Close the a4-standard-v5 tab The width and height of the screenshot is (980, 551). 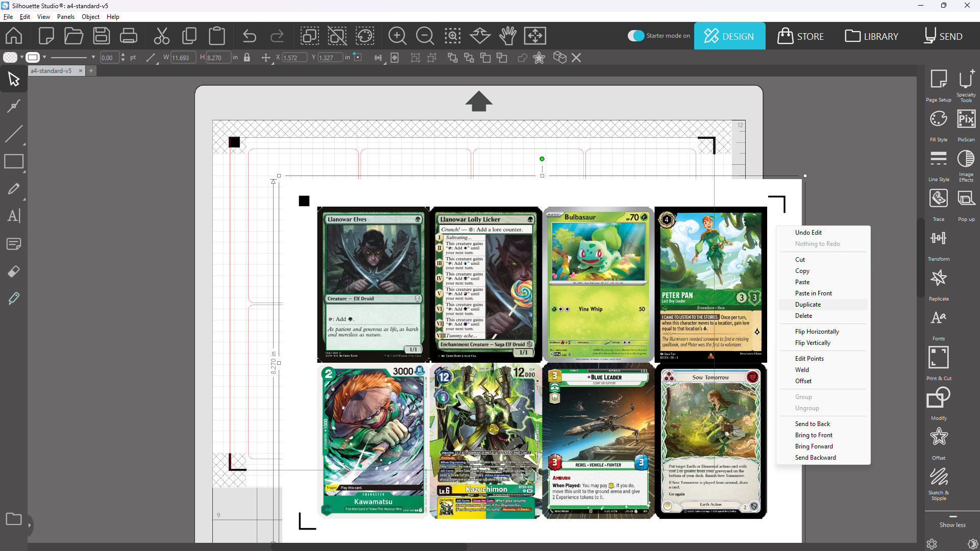[x=80, y=71]
